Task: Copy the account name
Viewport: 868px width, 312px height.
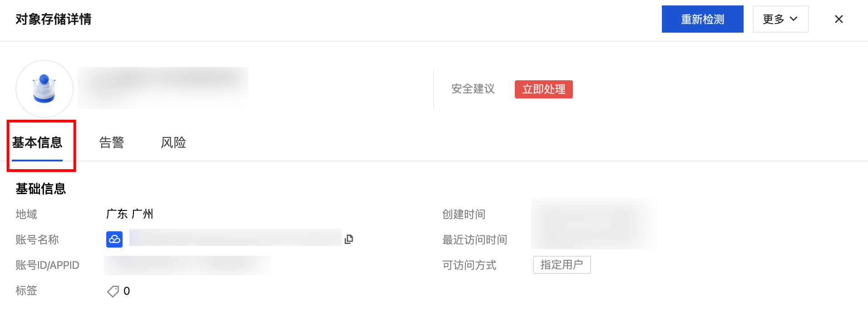Action: tap(349, 239)
